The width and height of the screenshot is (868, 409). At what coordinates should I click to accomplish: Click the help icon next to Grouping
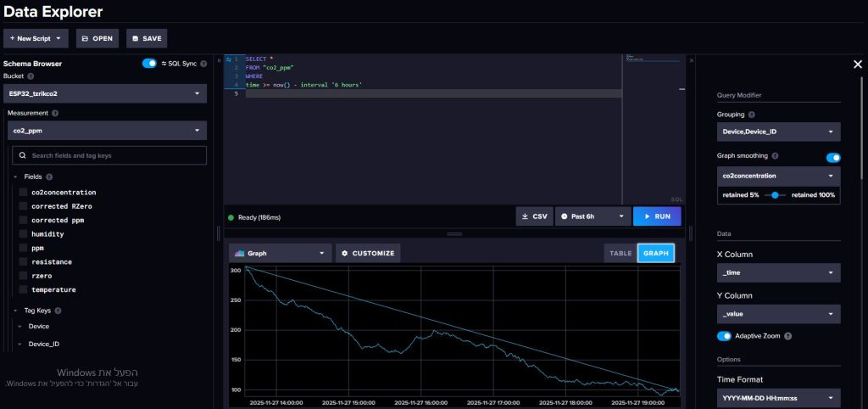click(x=752, y=114)
